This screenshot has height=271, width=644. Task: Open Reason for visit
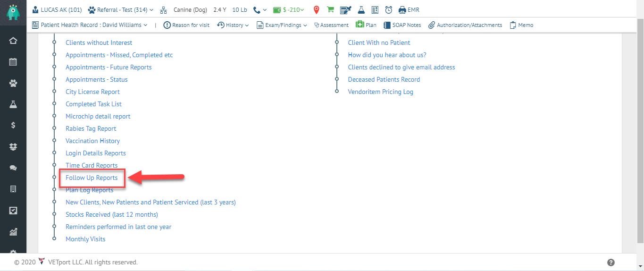pyautogui.click(x=186, y=25)
